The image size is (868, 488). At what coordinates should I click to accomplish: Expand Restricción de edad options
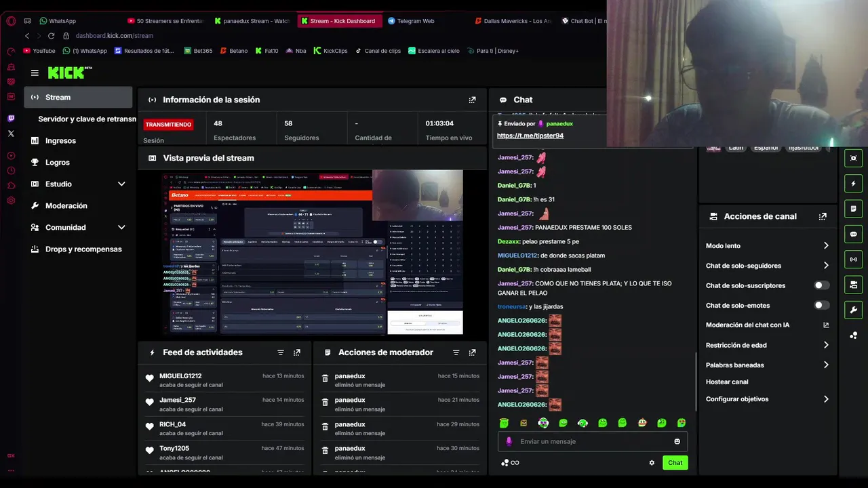pos(768,345)
